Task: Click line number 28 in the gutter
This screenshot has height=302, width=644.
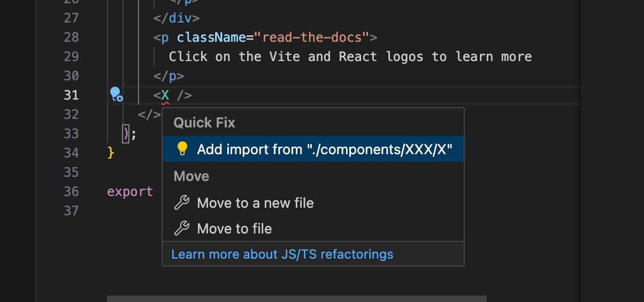Action: coord(71,37)
